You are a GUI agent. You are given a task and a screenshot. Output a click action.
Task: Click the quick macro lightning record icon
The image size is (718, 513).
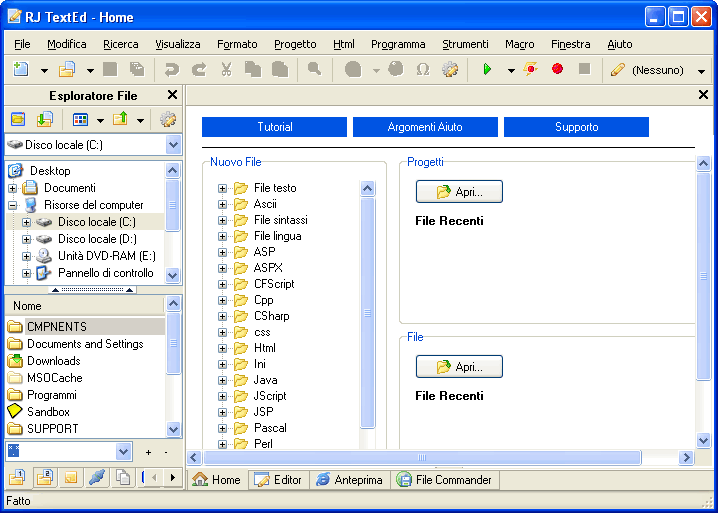tap(531, 70)
